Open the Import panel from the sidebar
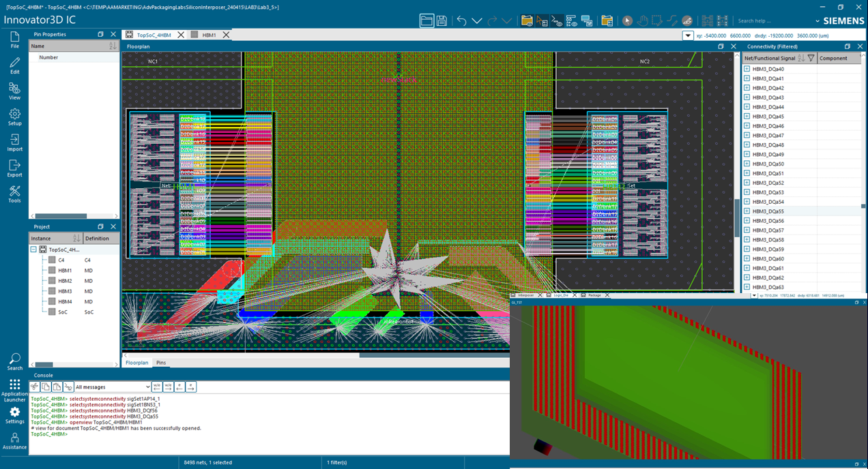This screenshot has height=469, width=868. (14, 142)
